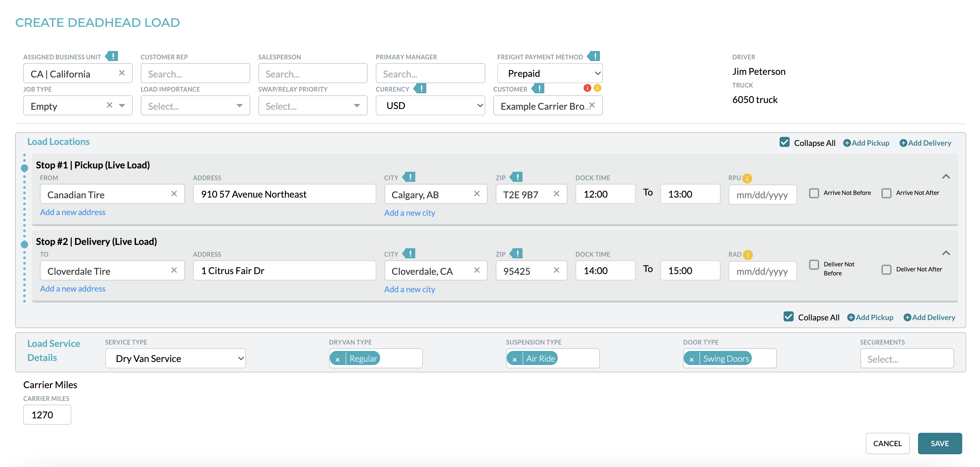Screen dimensions: 980x467
Task: Click the plus icon for bottom Add Pickup
Action: (851, 317)
